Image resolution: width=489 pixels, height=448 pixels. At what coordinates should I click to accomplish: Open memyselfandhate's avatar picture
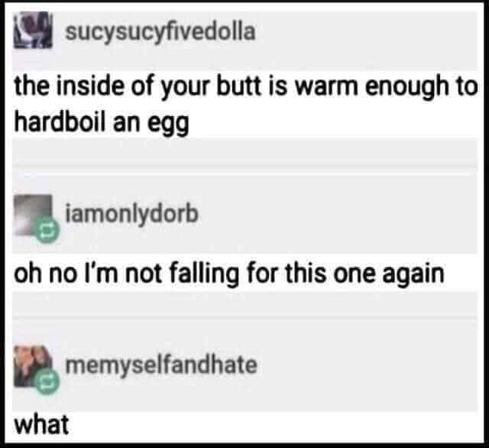coord(33,366)
